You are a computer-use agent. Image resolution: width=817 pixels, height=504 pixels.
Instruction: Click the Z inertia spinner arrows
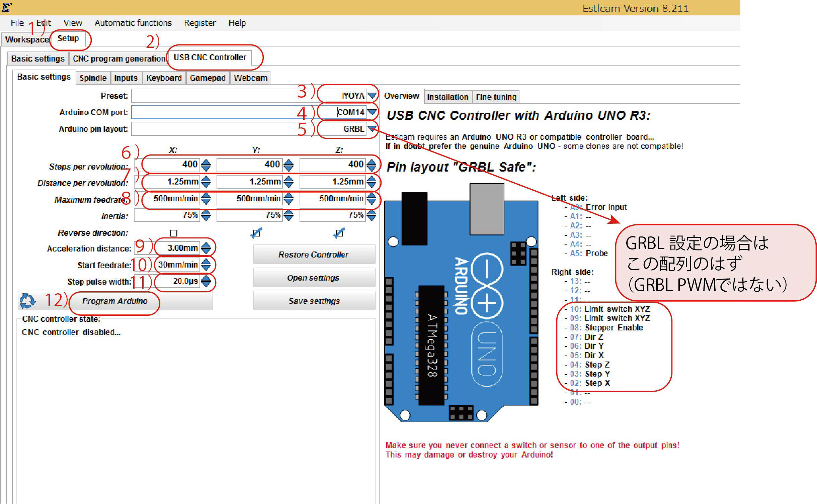371,215
